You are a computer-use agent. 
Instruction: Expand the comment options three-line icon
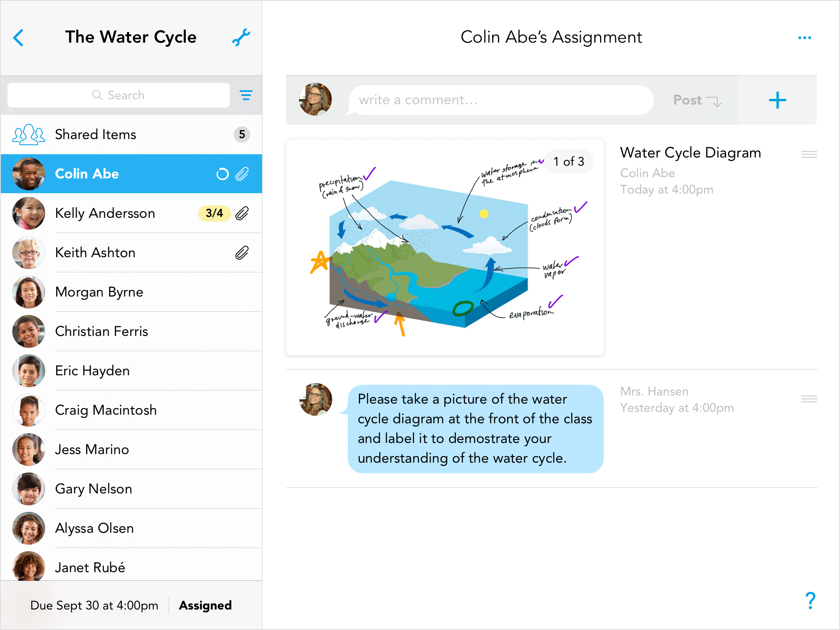pyautogui.click(x=809, y=398)
